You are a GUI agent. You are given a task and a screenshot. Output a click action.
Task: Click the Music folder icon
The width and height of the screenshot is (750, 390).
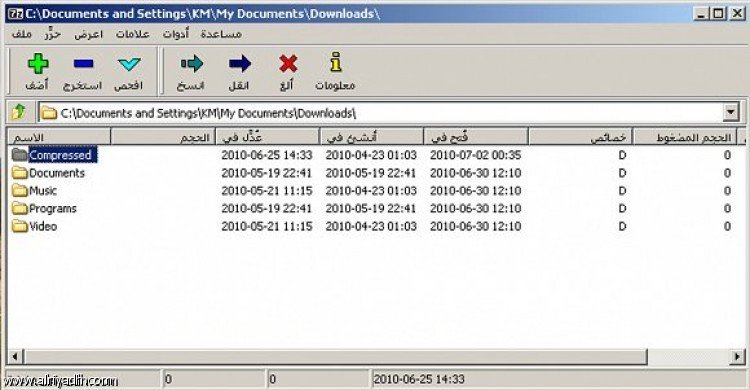pos(20,190)
